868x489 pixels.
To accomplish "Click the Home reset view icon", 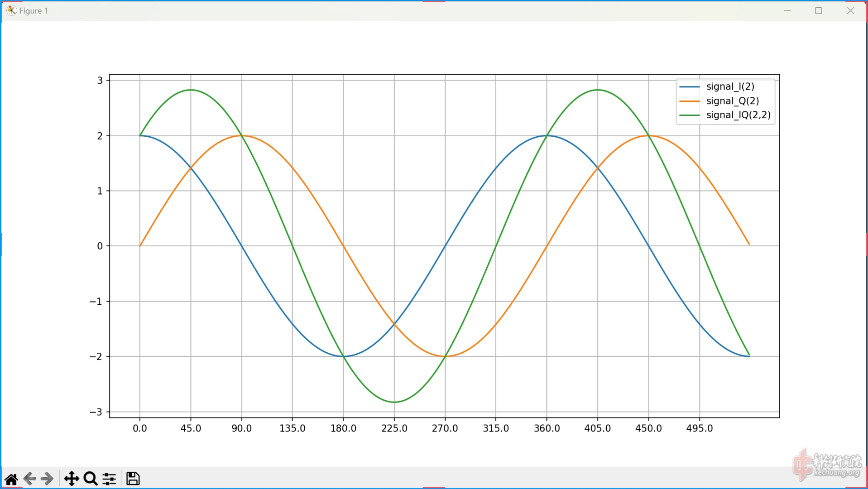I will click(x=11, y=479).
